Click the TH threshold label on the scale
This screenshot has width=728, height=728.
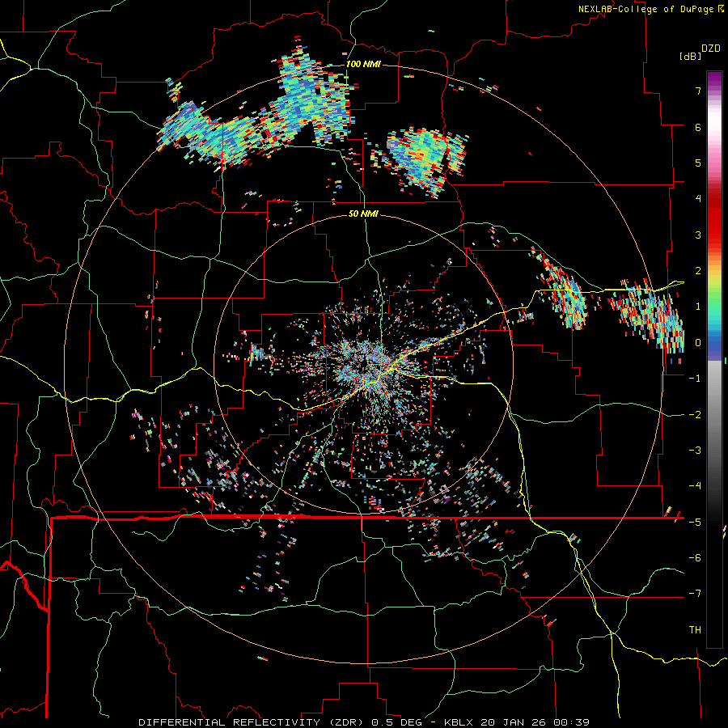pos(695,630)
